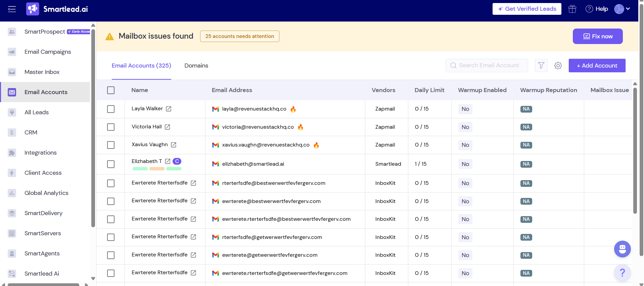Open Layla Walker's external link icon
The height and width of the screenshot is (286, 644).
coord(169,109)
